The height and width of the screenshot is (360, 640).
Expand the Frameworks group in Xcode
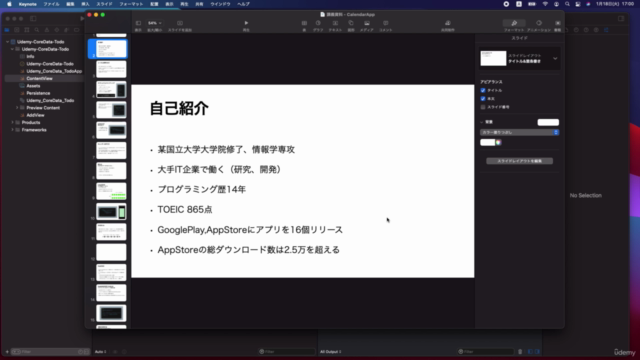pos(12,130)
